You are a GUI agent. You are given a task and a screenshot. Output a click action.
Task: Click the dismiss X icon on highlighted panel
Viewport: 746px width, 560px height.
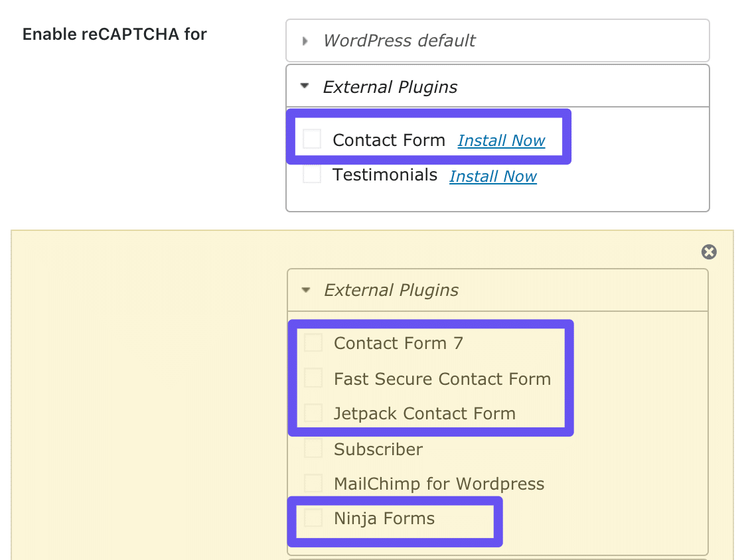709,252
